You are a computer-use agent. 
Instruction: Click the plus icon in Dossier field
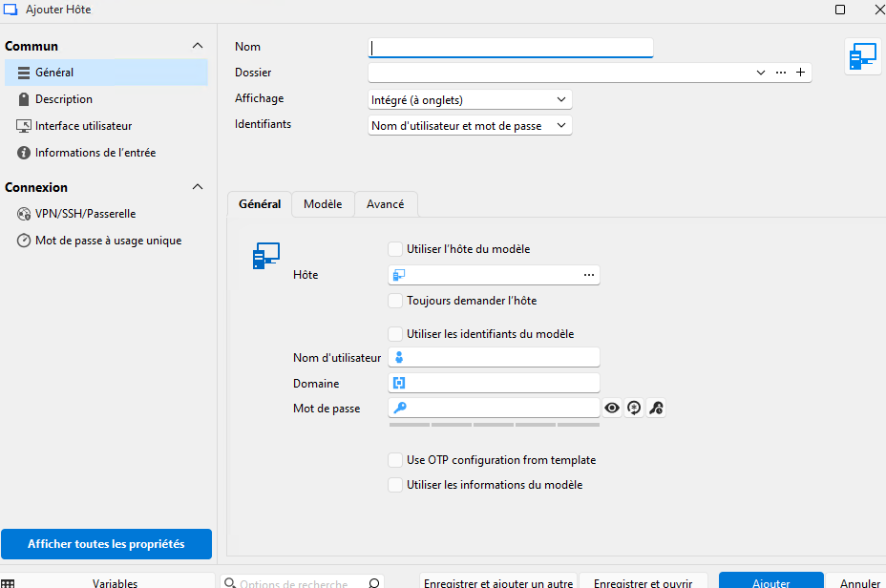(801, 73)
